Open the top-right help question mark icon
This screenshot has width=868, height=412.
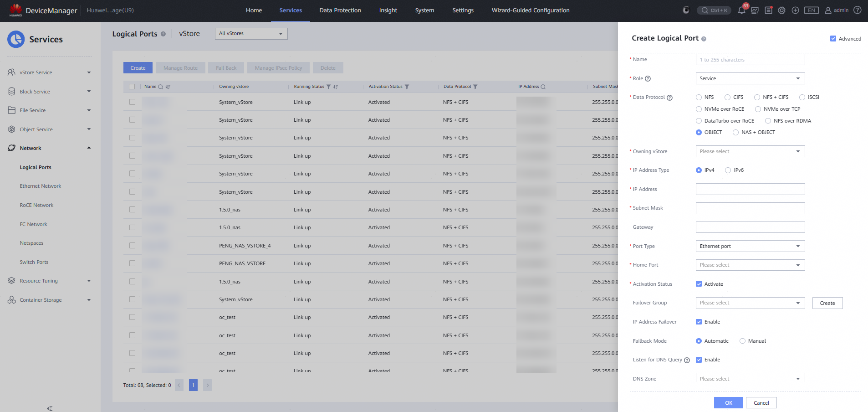(858, 10)
